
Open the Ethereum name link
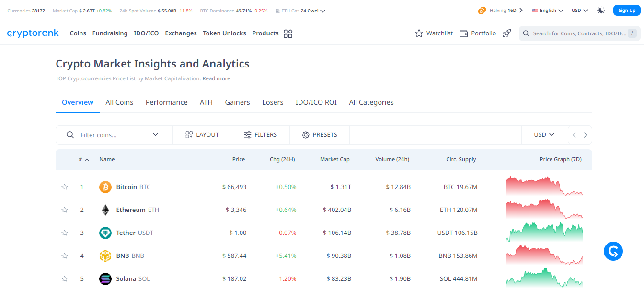click(x=131, y=210)
